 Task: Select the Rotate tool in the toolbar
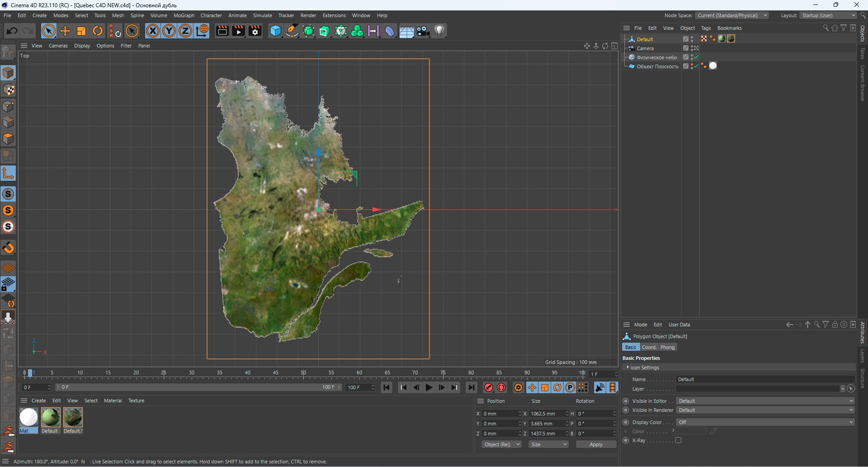(98, 31)
